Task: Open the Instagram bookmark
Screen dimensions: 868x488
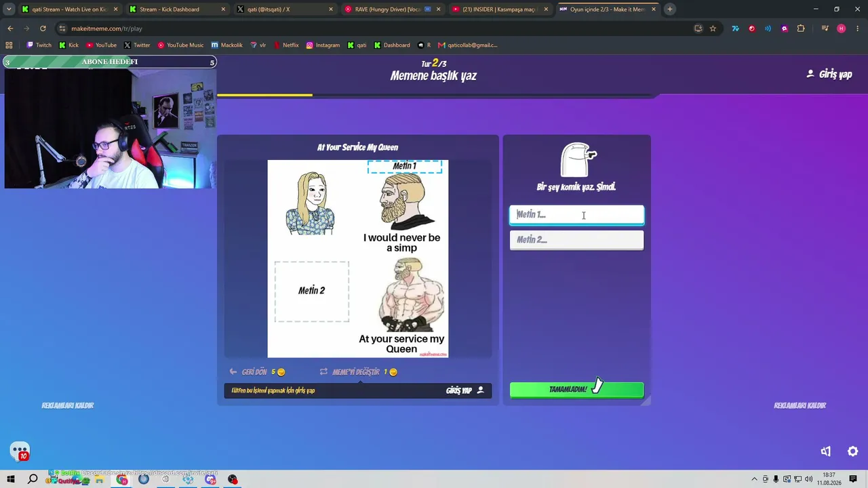Action: click(x=323, y=45)
